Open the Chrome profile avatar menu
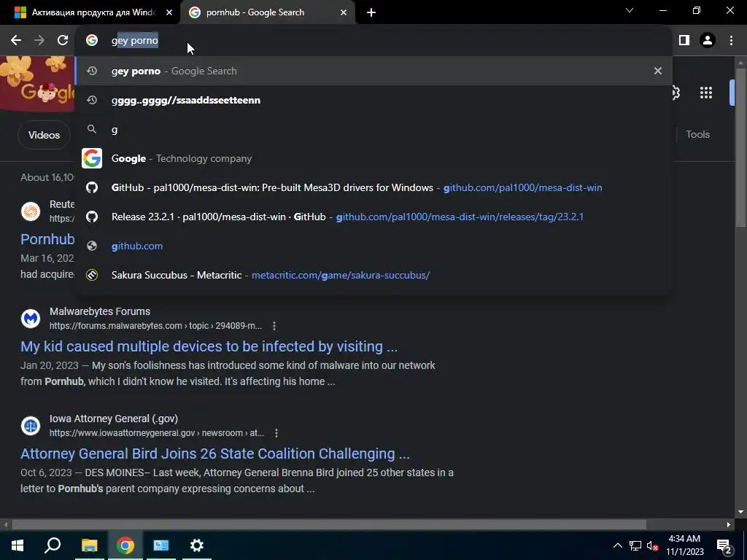This screenshot has width=747, height=560. [x=708, y=41]
